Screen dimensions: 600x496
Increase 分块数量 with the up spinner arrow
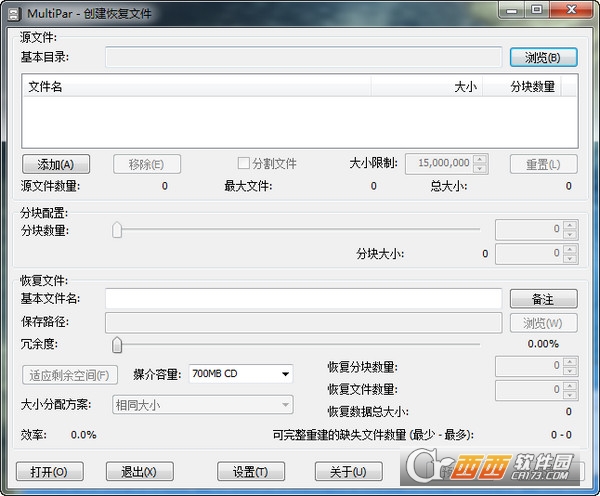[570, 225]
